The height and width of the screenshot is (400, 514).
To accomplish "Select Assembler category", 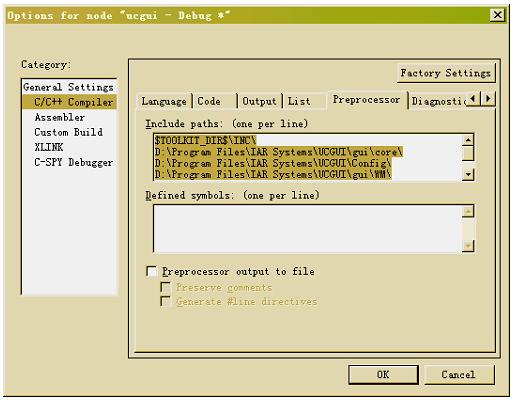I will pyautogui.click(x=60, y=117).
